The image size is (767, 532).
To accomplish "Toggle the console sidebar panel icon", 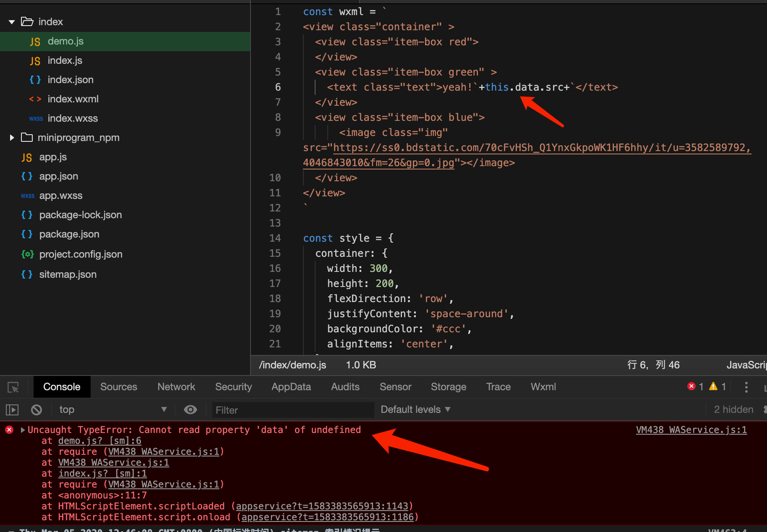I will (x=12, y=409).
